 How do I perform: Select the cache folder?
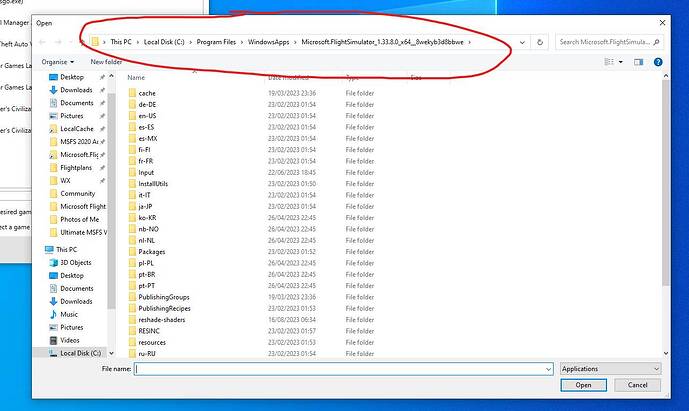[147, 93]
